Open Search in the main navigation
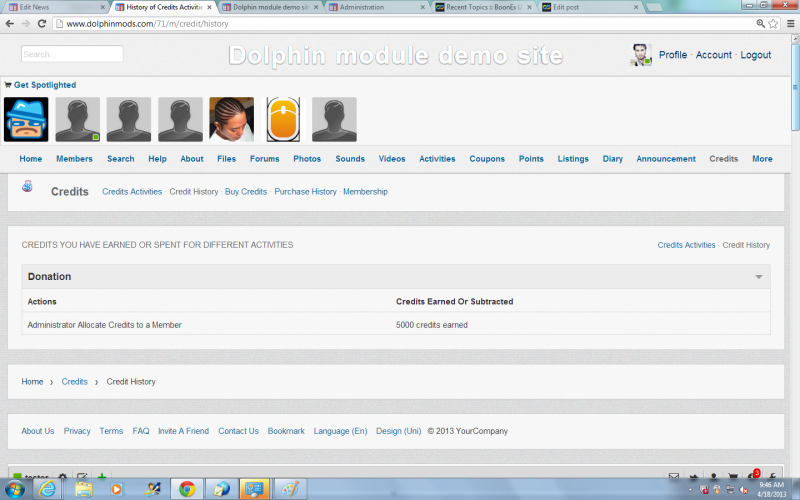This screenshot has width=800, height=500. tap(120, 159)
